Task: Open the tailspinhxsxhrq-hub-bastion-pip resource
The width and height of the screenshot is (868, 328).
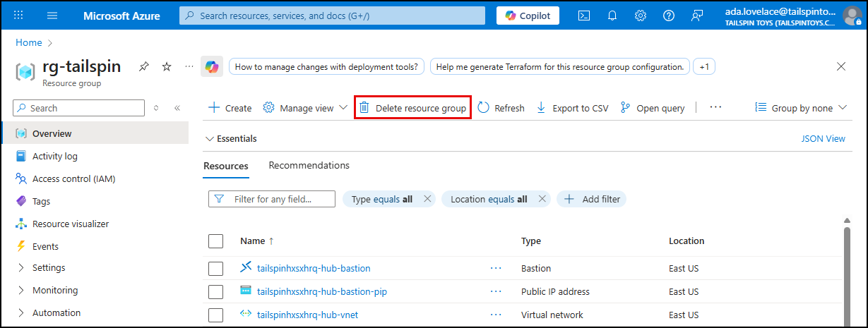Action: pyautogui.click(x=322, y=291)
